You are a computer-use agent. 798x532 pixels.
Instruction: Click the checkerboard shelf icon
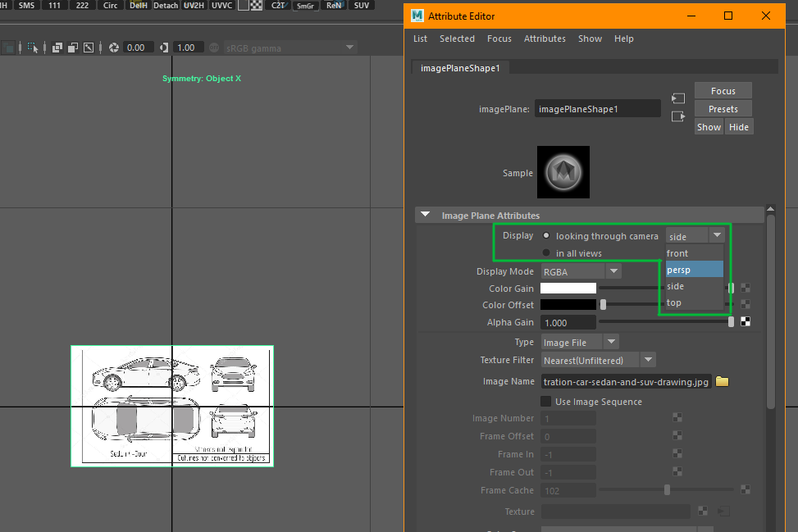(255, 5)
